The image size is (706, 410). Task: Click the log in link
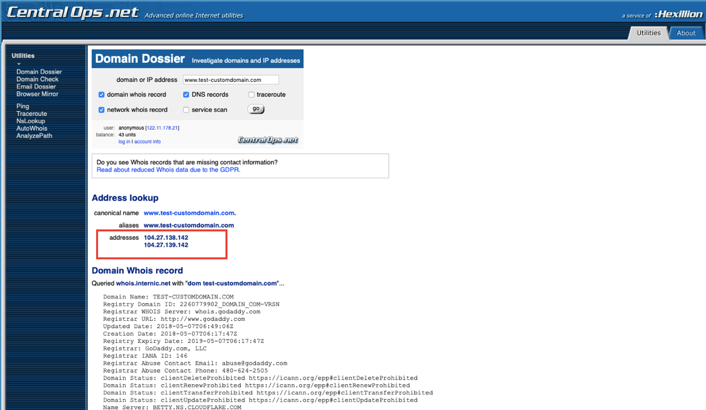point(124,141)
